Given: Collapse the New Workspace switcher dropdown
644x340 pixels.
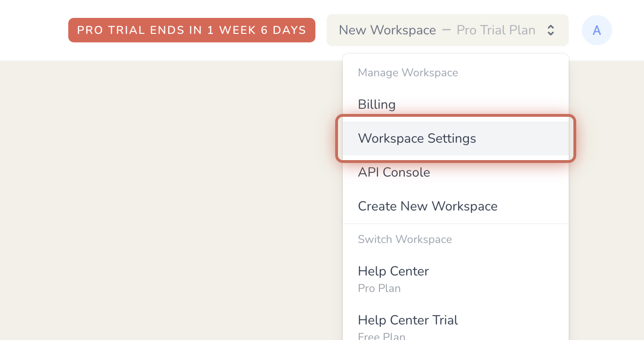Looking at the screenshot, I should (x=447, y=30).
